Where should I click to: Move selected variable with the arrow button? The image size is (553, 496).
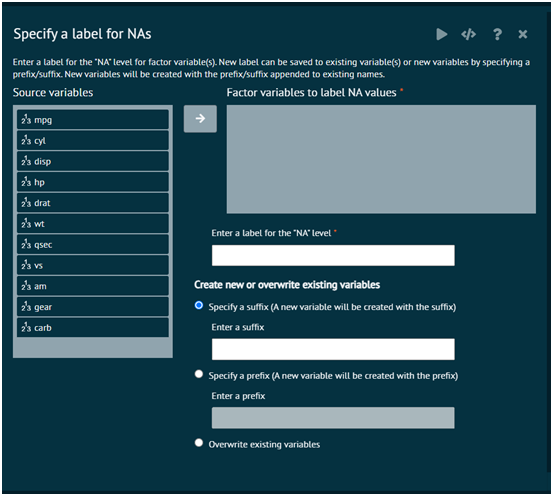click(x=200, y=119)
